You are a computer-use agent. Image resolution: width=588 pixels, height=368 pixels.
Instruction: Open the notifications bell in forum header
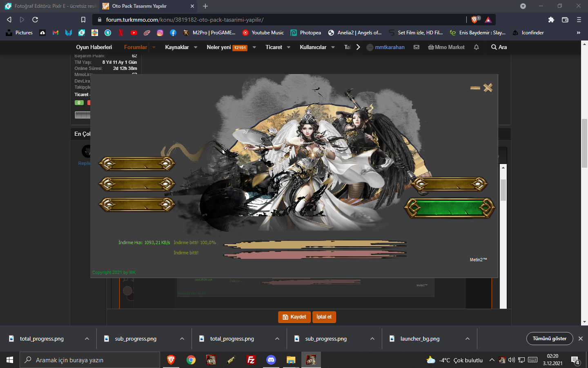coord(476,47)
